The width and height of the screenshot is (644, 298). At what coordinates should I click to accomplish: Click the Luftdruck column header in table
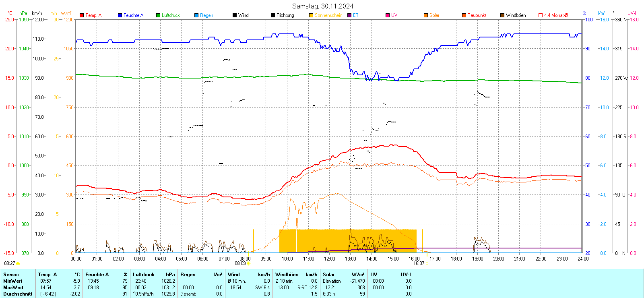pos(144,275)
